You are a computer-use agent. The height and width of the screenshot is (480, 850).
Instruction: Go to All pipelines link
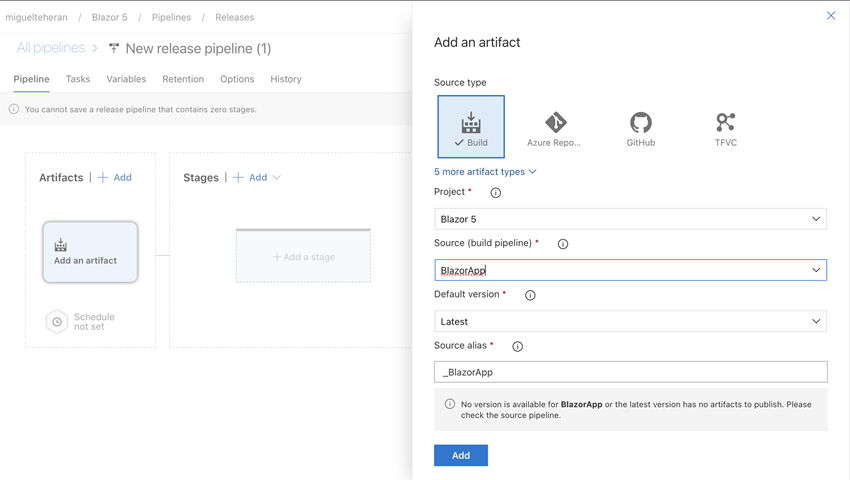(x=51, y=48)
